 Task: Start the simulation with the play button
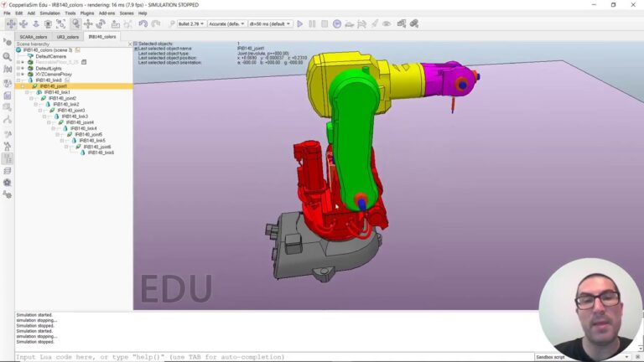tap(300, 23)
